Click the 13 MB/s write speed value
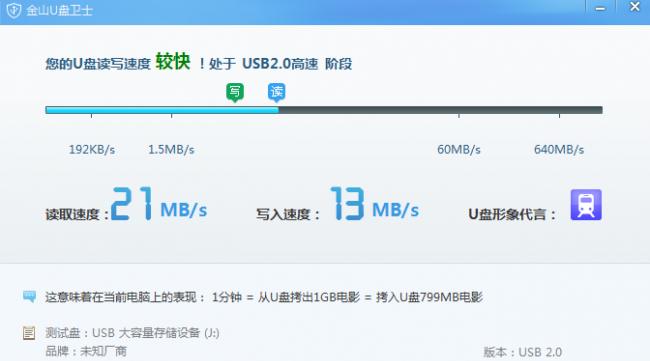This screenshot has height=361, width=650. click(x=374, y=204)
